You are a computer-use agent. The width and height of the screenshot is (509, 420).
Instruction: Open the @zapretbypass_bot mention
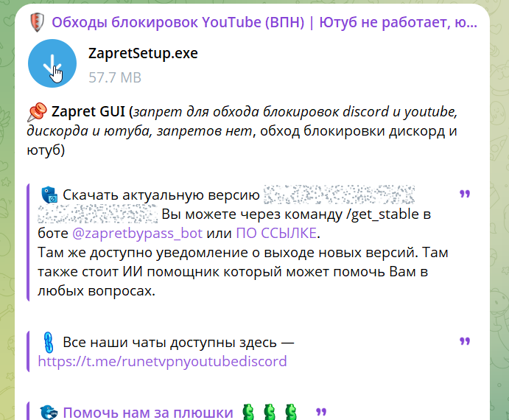137,234
